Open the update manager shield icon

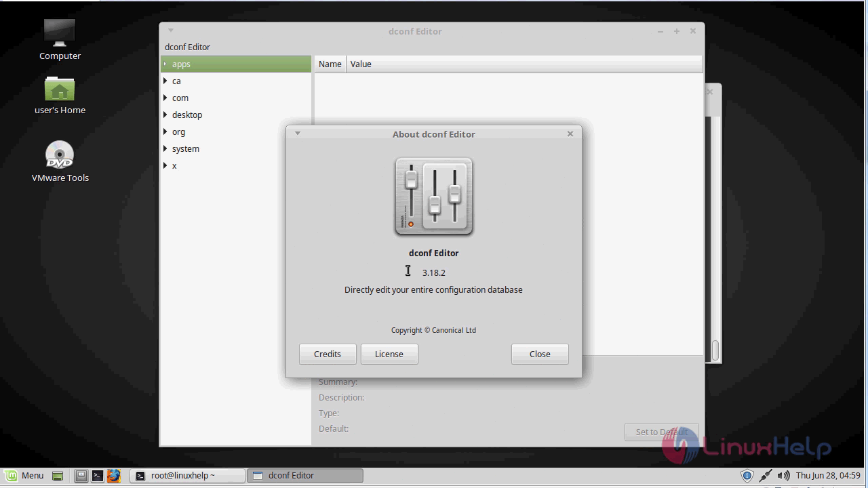pos(747,476)
